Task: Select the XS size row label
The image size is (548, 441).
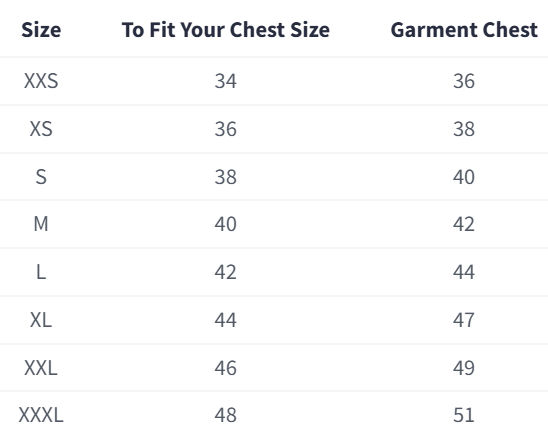Action: click(x=41, y=129)
